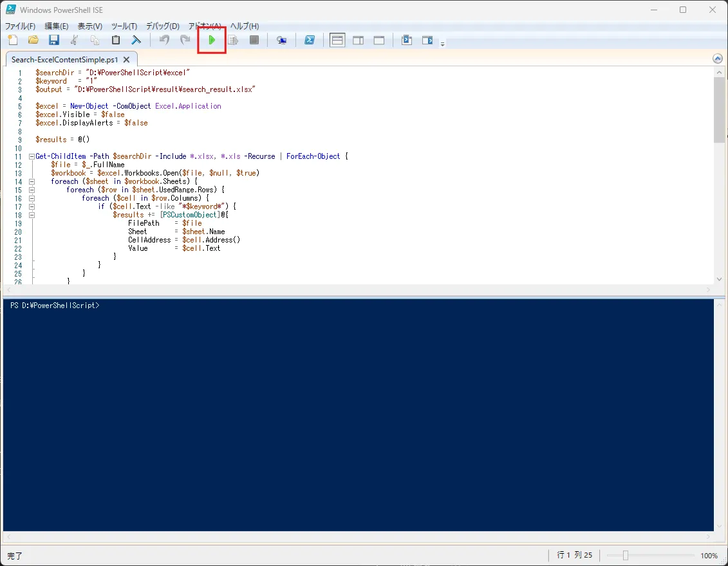Viewport: 728px width, 566px height.
Task: Click the $results = @() line
Action: point(62,139)
